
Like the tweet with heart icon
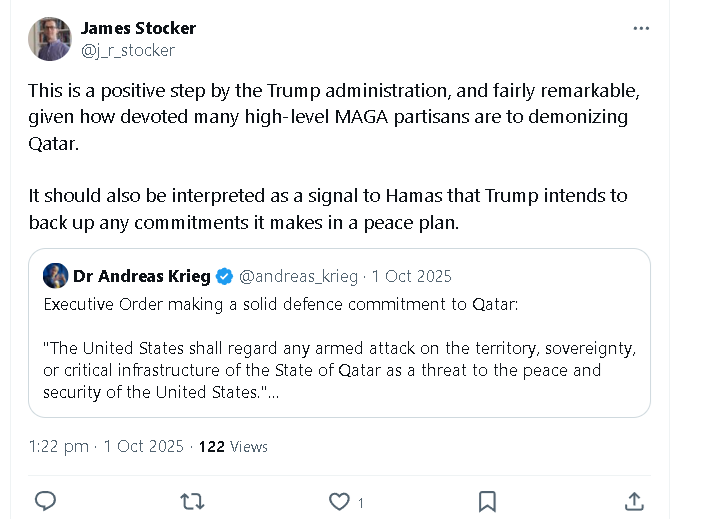pyautogui.click(x=339, y=502)
